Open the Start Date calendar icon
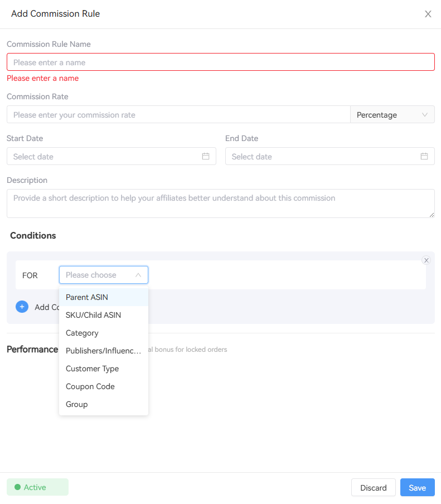441x504 pixels. coord(206,156)
